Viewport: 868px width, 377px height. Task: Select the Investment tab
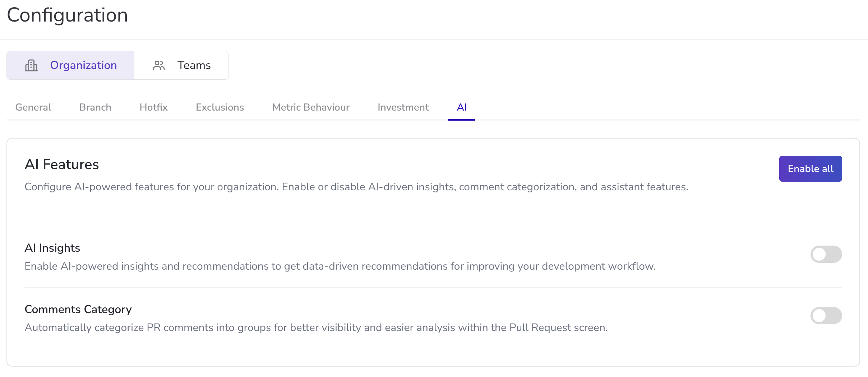click(403, 107)
